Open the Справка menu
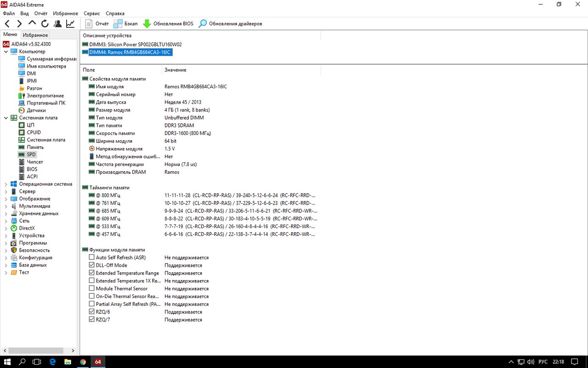588x368 pixels. (x=115, y=13)
